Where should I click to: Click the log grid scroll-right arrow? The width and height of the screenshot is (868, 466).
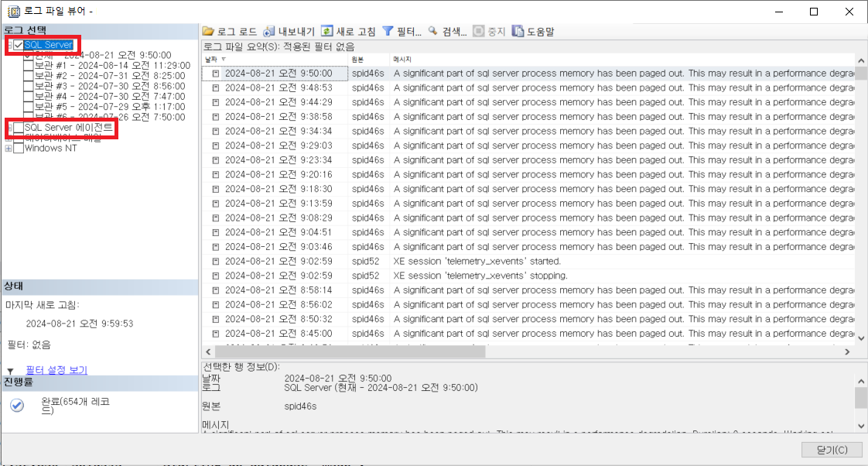tap(847, 351)
